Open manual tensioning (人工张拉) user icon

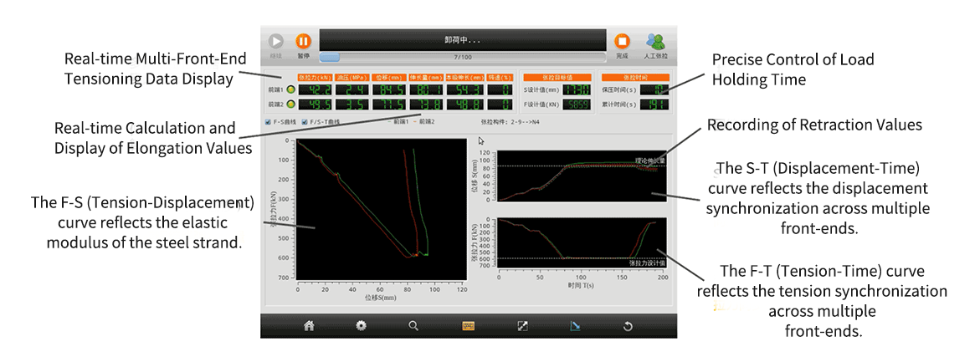(656, 42)
